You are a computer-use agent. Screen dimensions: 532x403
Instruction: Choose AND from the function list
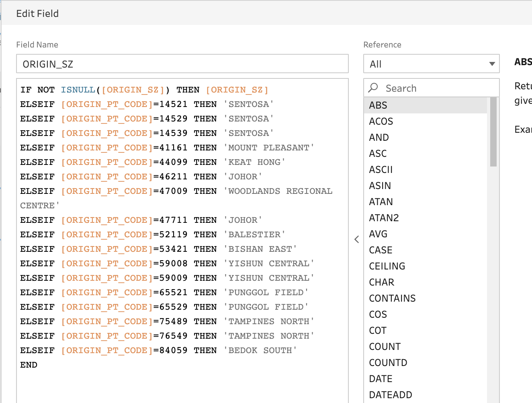(379, 138)
